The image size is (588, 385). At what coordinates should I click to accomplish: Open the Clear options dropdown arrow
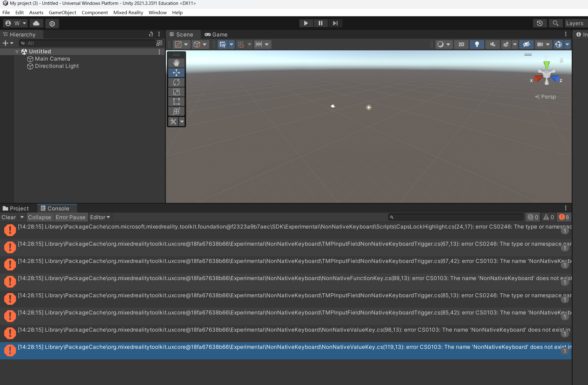point(22,217)
